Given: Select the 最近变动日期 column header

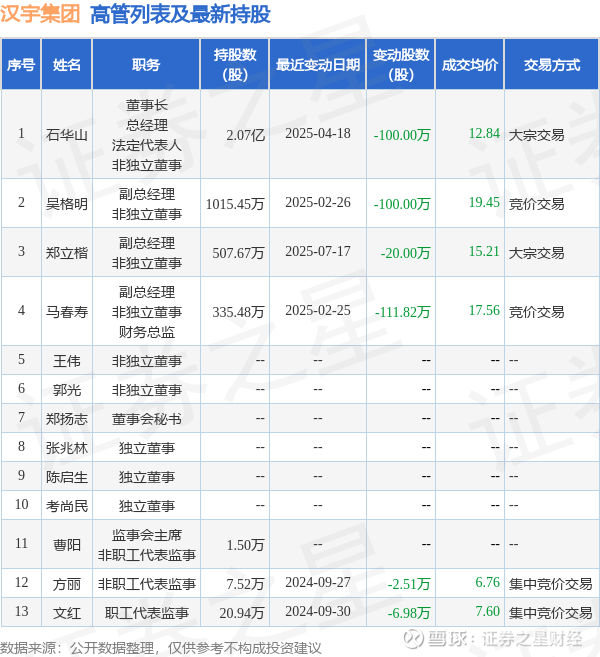Looking at the screenshot, I should point(318,65).
